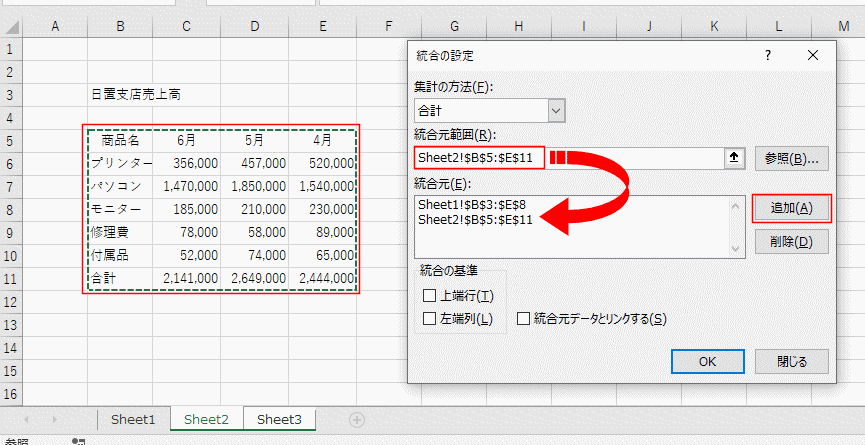Open the 集計の方法 dropdown
This screenshot has width=865, height=445.
coord(556,111)
